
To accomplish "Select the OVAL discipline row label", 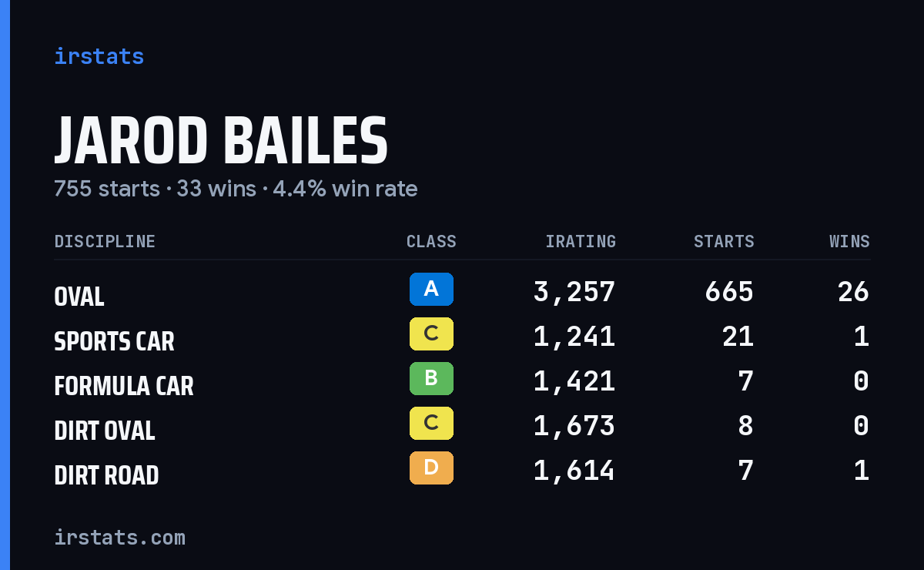I will [79, 297].
